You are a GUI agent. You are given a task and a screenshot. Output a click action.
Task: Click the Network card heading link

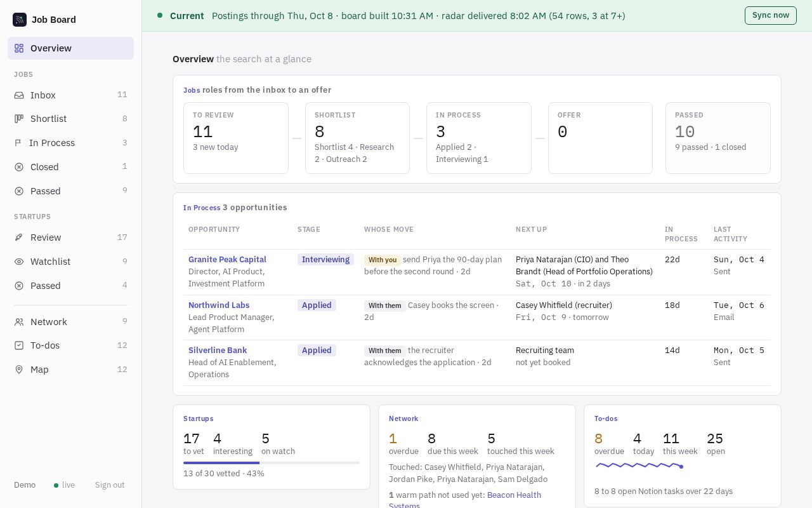click(403, 418)
